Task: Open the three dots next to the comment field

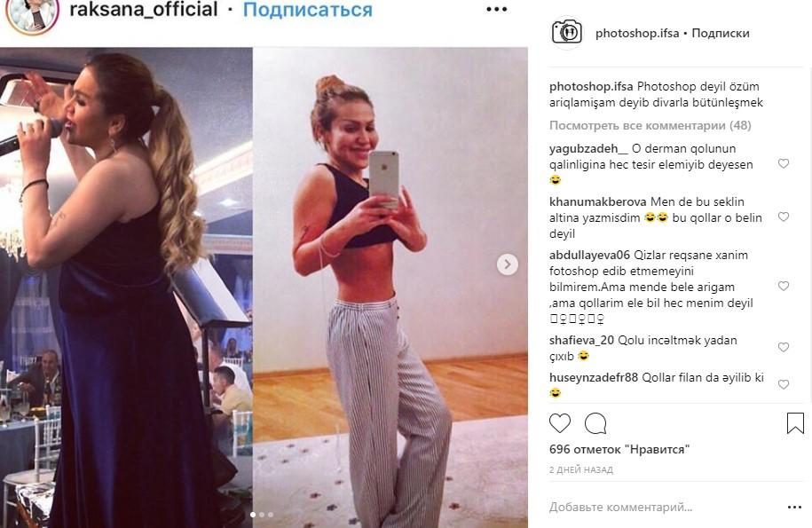Action: point(794,508)
